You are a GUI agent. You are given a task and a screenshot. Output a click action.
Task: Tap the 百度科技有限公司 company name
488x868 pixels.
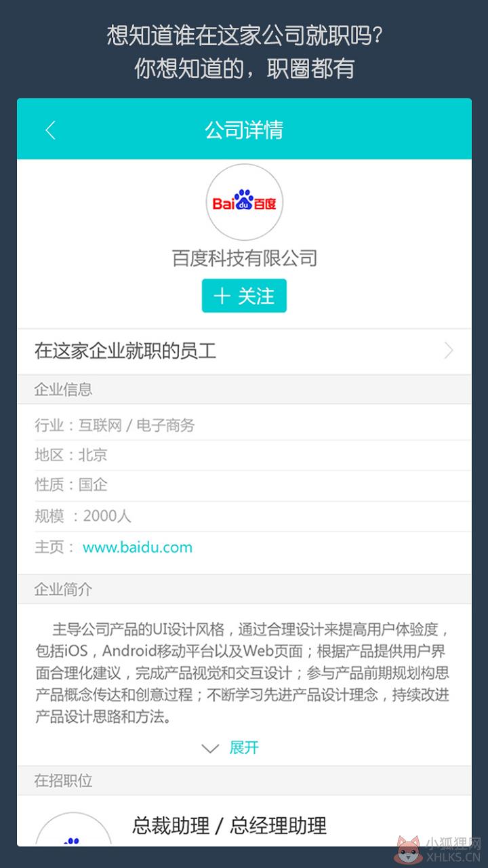(244, 258)
